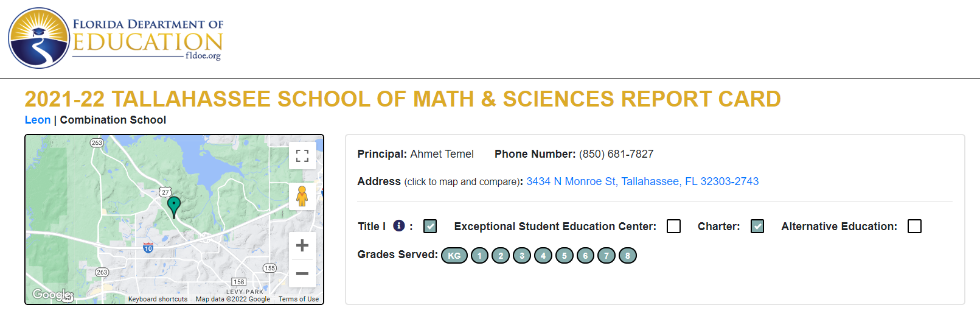Select the grade 8 badge
980x316 pixels.
pyautogui.click(x=628, y=256)
